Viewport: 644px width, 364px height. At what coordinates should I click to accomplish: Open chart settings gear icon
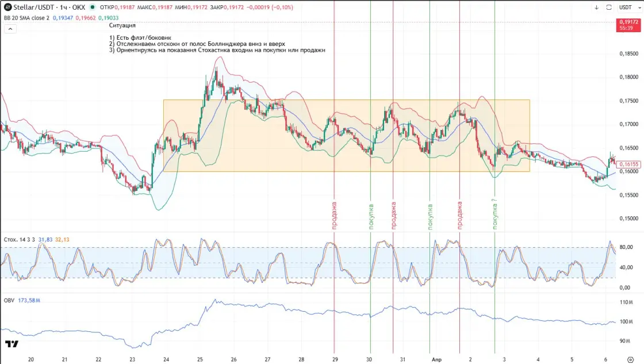point(630,359)
